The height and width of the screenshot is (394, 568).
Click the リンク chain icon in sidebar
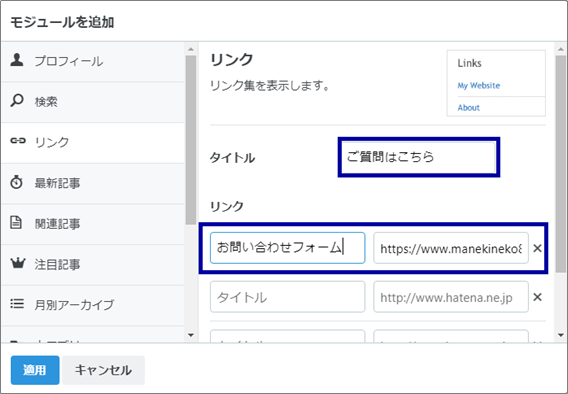pyautogui.click(x=18, y=141)
